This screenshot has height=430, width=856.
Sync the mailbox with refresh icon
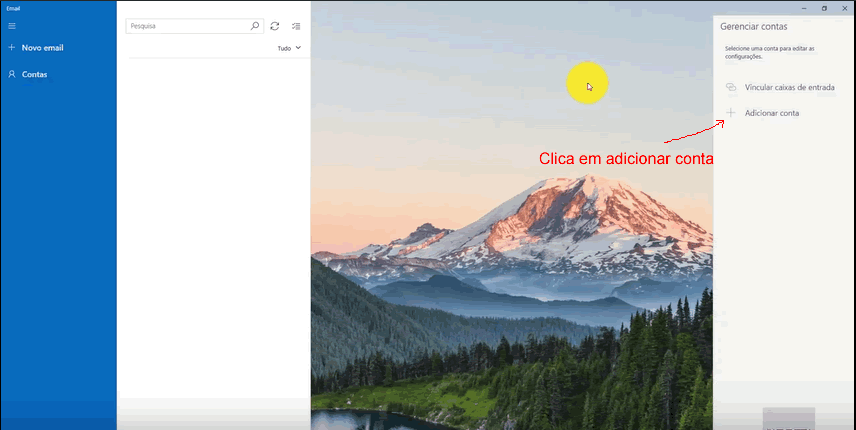[275, 26]
